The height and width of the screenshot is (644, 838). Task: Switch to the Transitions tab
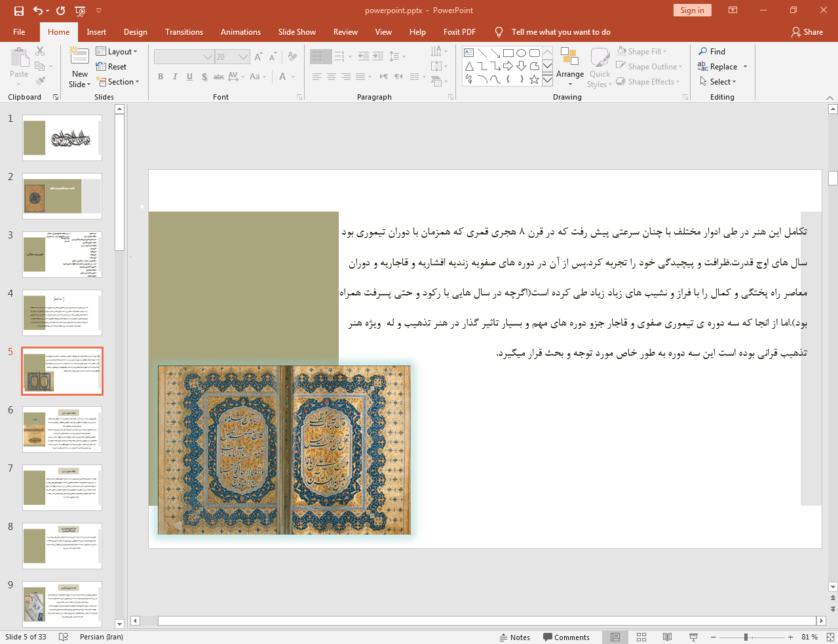point(184,32)
